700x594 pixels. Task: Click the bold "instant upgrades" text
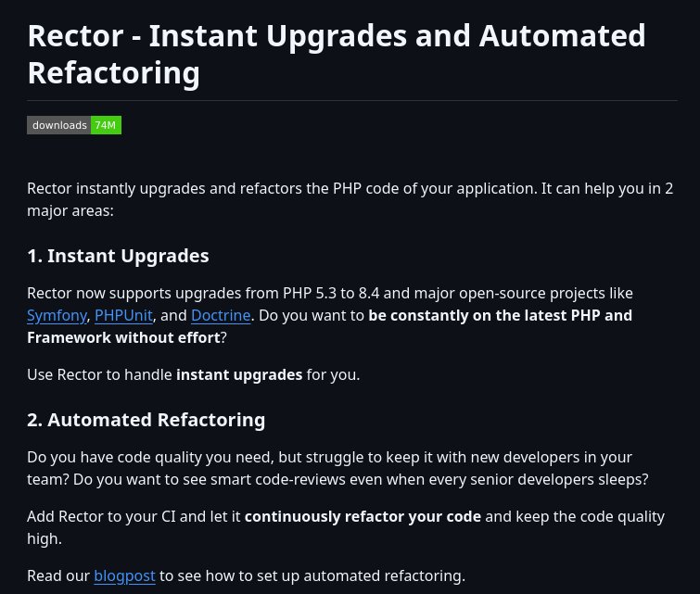tap(239, 374)
